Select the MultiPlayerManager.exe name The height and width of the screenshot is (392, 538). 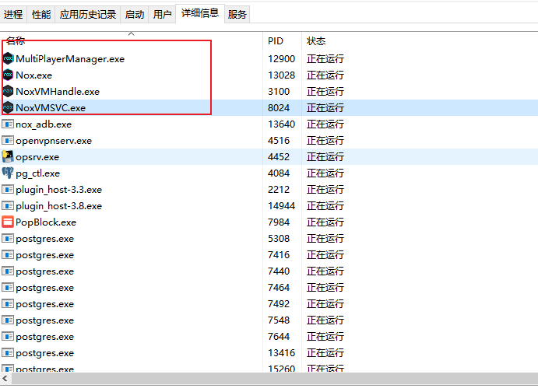click(x=70, y=59)
